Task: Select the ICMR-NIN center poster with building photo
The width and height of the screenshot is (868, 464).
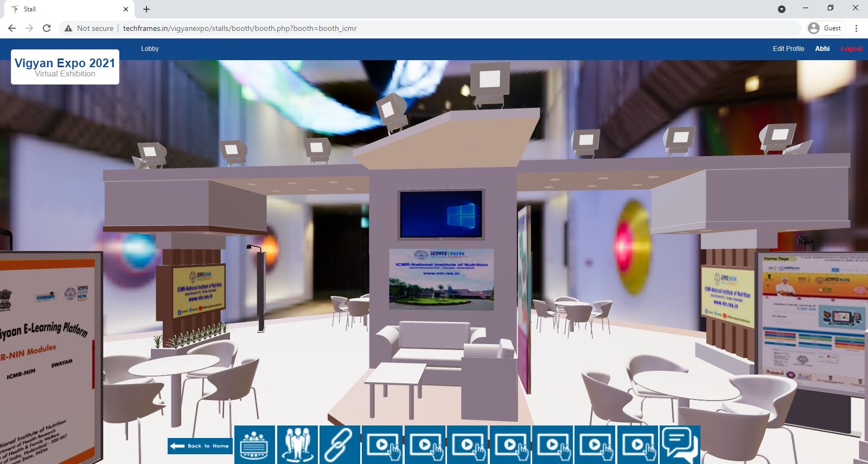Action: pos(441,280)
